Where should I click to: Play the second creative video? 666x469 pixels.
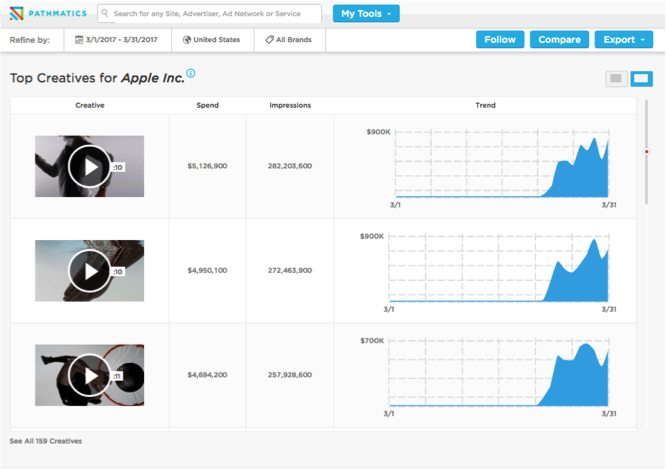point(90,270)
